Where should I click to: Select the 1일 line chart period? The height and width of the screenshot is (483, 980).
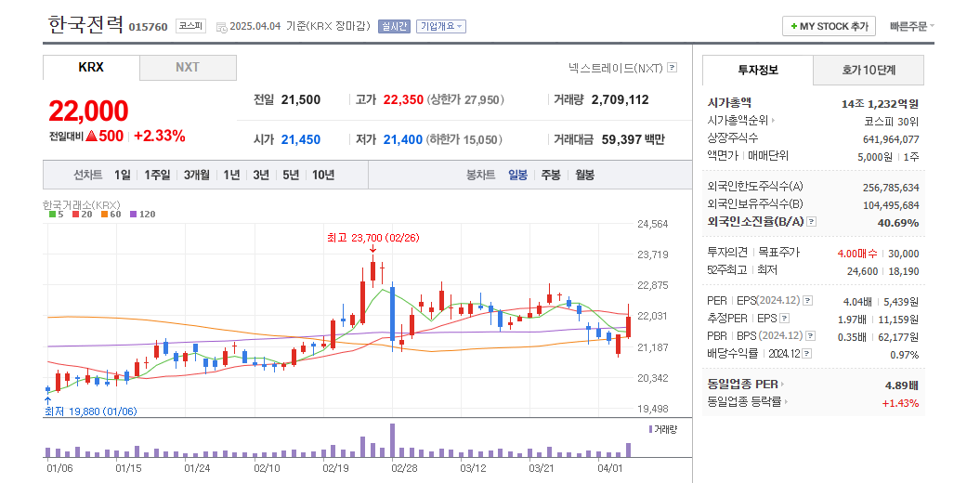tap(122, 175)
